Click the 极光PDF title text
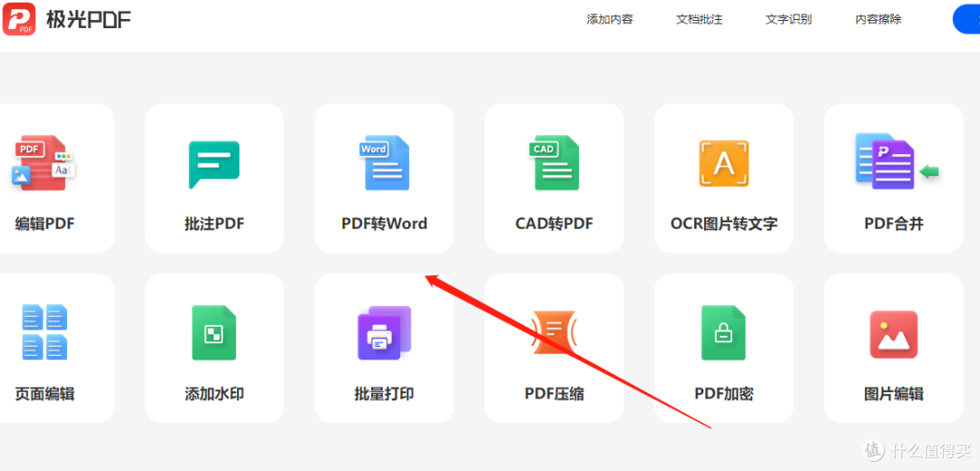The image size is (980, 471). (x=88, y=20)
